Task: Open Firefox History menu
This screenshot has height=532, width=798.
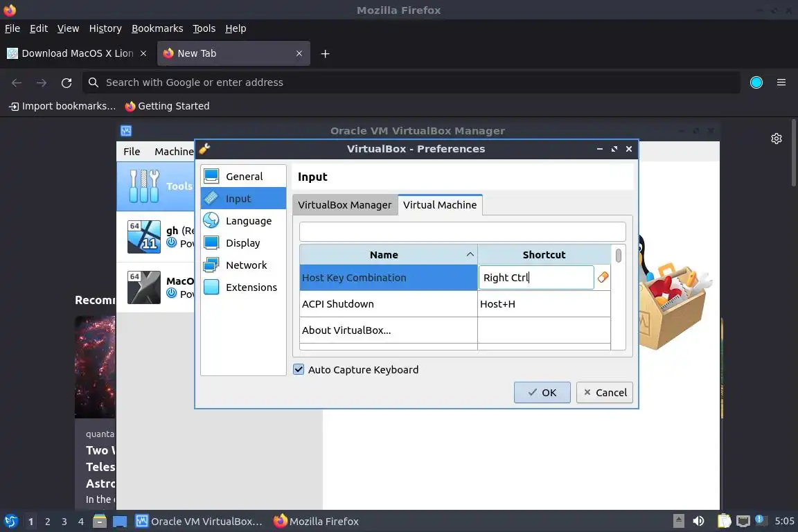Action: 105,28
